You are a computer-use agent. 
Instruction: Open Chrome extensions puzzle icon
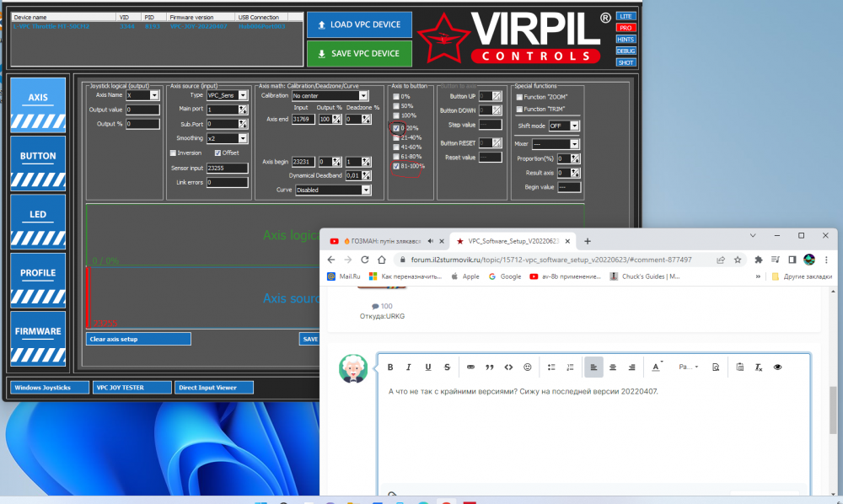[x=758, y=260]
